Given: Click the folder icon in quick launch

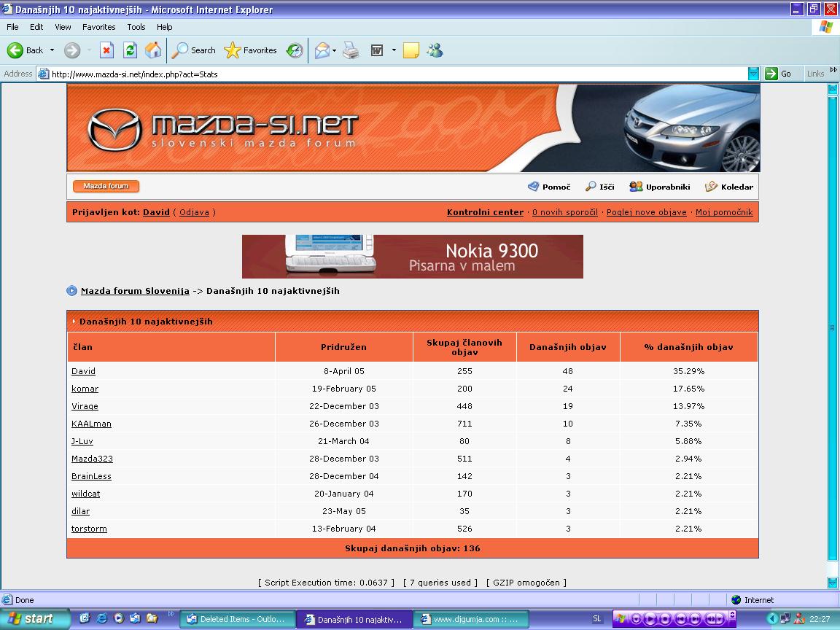Looking at the screenshot, I should pos(152,618).
